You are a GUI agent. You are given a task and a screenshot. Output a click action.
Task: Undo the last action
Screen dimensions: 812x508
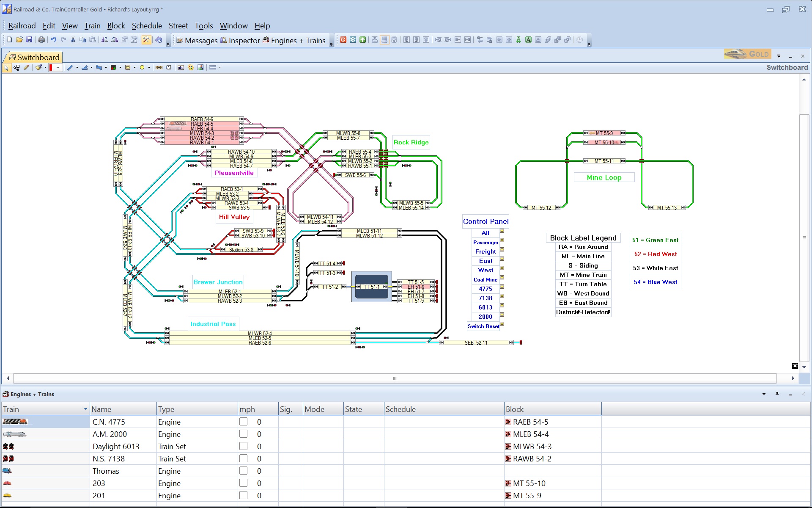click(54, 40)
